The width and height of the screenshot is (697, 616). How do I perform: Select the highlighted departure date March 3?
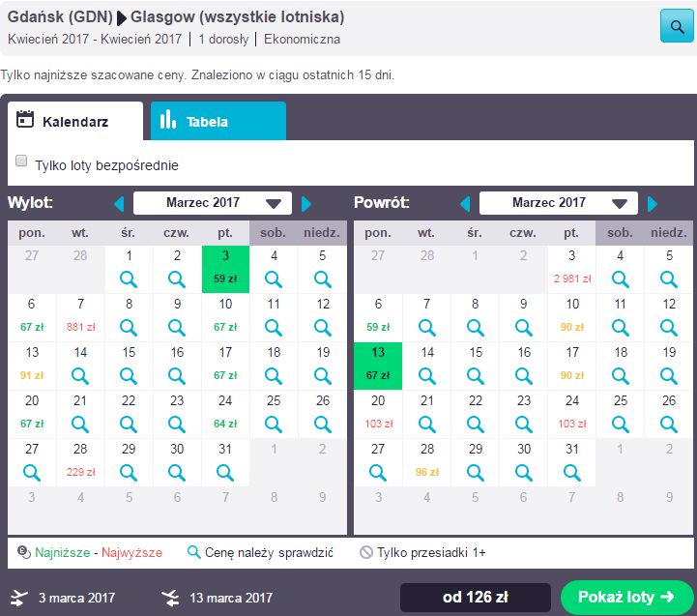click(x=225, y=269)
